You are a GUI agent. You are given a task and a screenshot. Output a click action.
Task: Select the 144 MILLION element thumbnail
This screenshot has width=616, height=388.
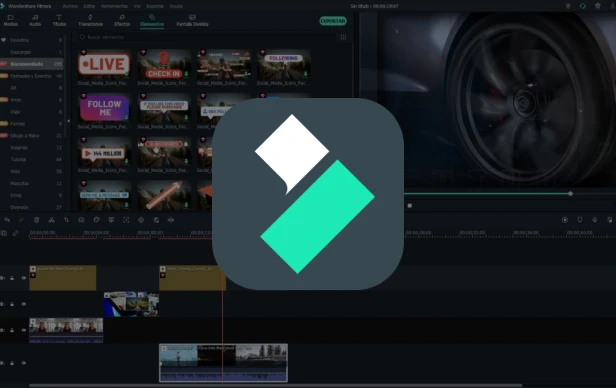tap(104, 152)
